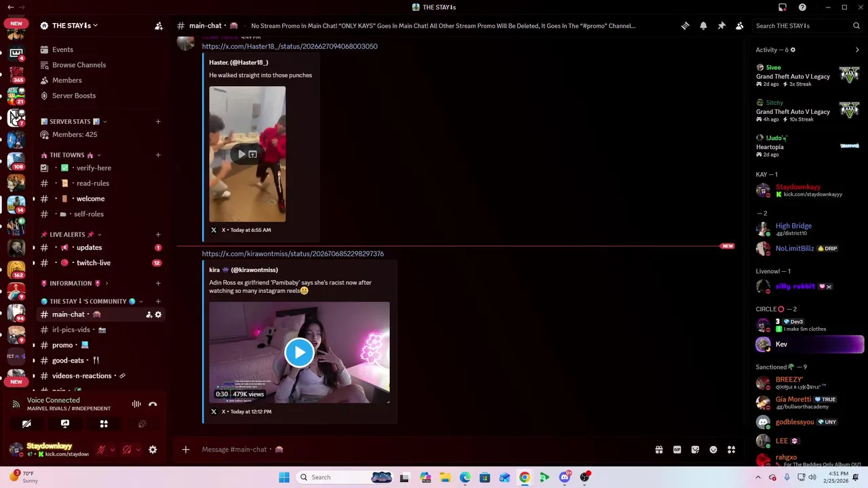Collapse THE TOWNS category
Viewport: 868px width, 488px height.
(71, 155)
